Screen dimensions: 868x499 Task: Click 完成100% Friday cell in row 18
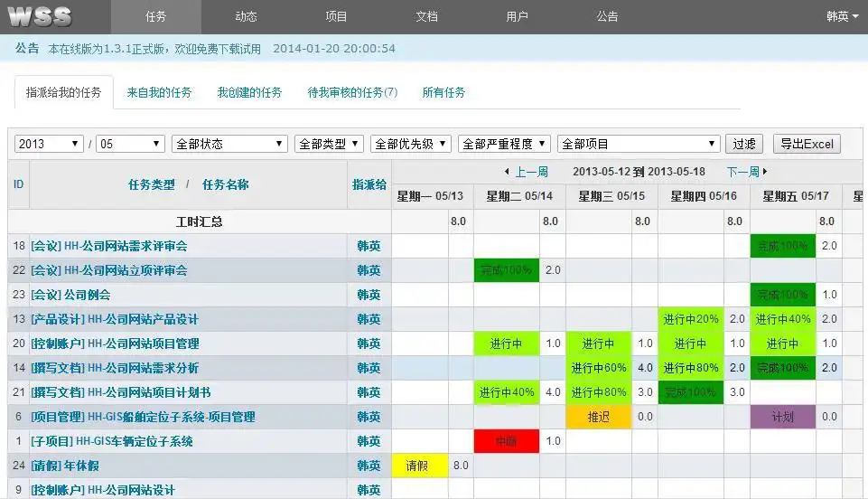pos(783,246)
